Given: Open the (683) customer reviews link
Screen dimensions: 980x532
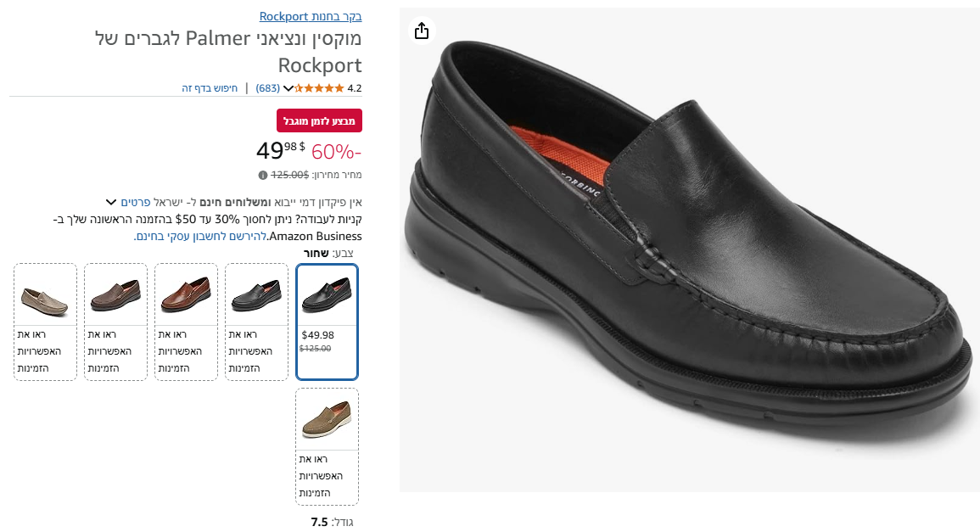Looking at the screenshot, I should pos(268,87).
